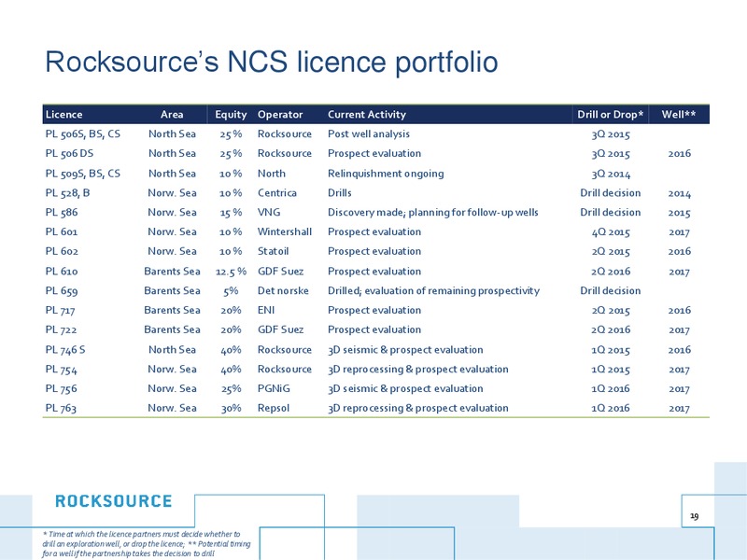Viewport: 747px width, 560px height.
Task: Click "4Q 2015" drill or drop date
Action: pyautogui.click(x=611, y=232)
